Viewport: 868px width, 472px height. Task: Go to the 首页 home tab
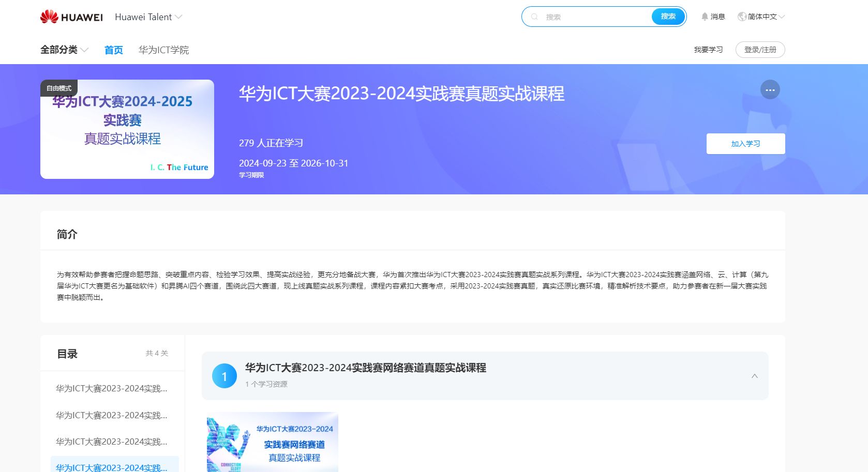click(114, 50)
